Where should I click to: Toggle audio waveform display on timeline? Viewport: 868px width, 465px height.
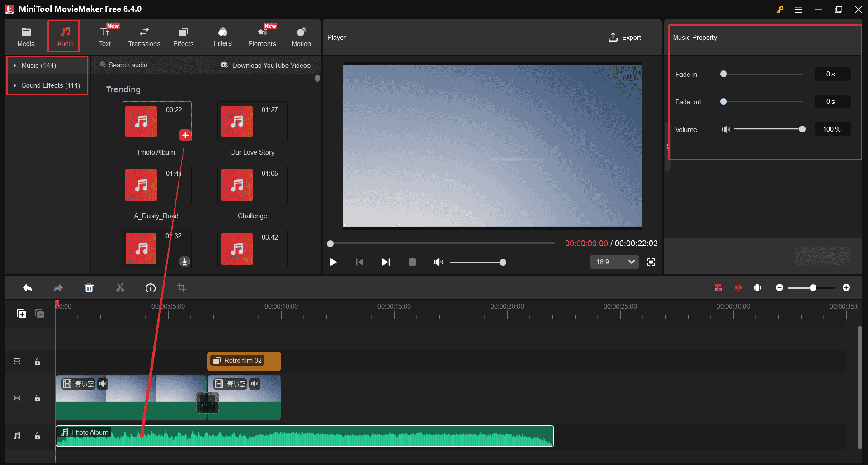[758, 287]
